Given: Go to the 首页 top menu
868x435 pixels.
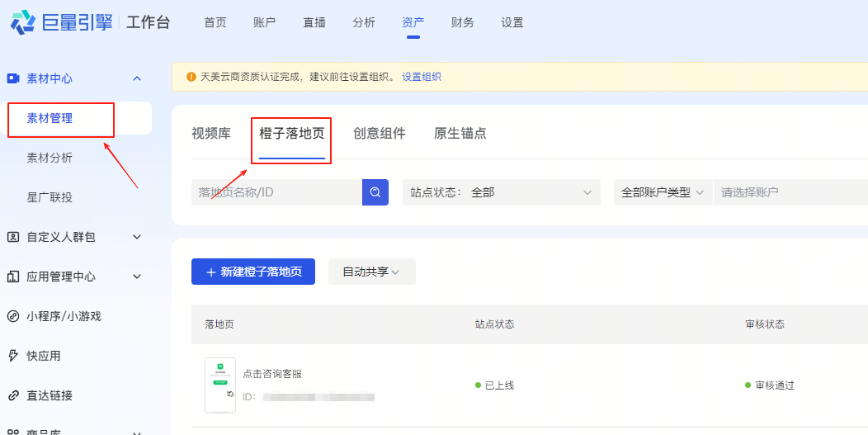Looking at the screenshot, I should click(x=215, y=23).
